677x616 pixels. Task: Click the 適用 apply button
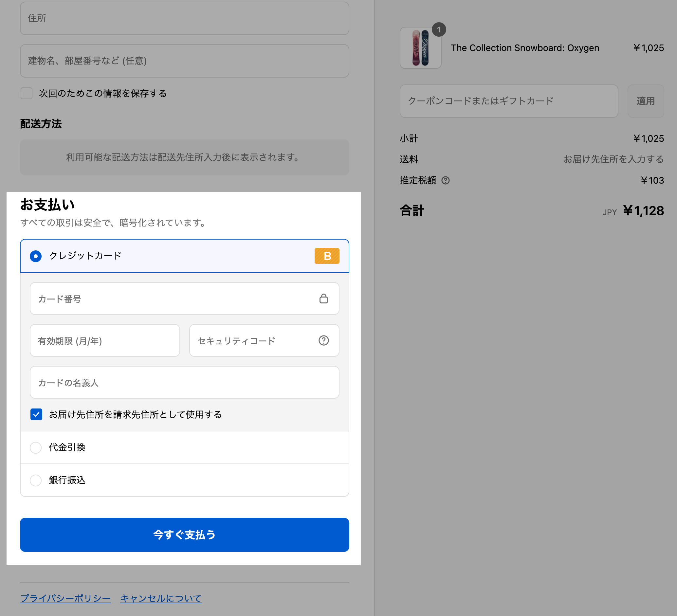646,101
